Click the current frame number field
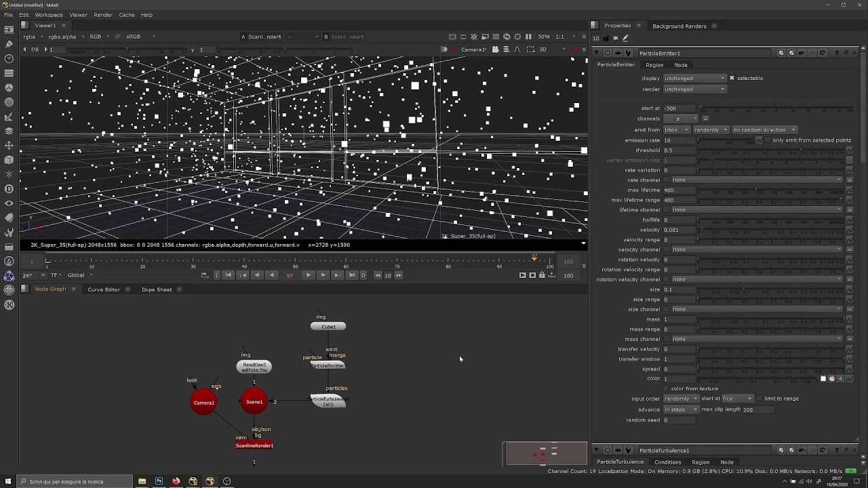The height and width of the screenshot is (488, 868). tap(290, 275)
